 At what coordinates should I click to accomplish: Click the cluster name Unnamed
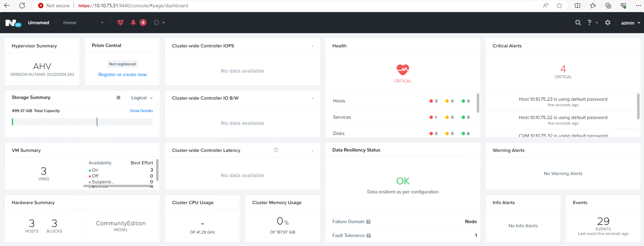38,22
